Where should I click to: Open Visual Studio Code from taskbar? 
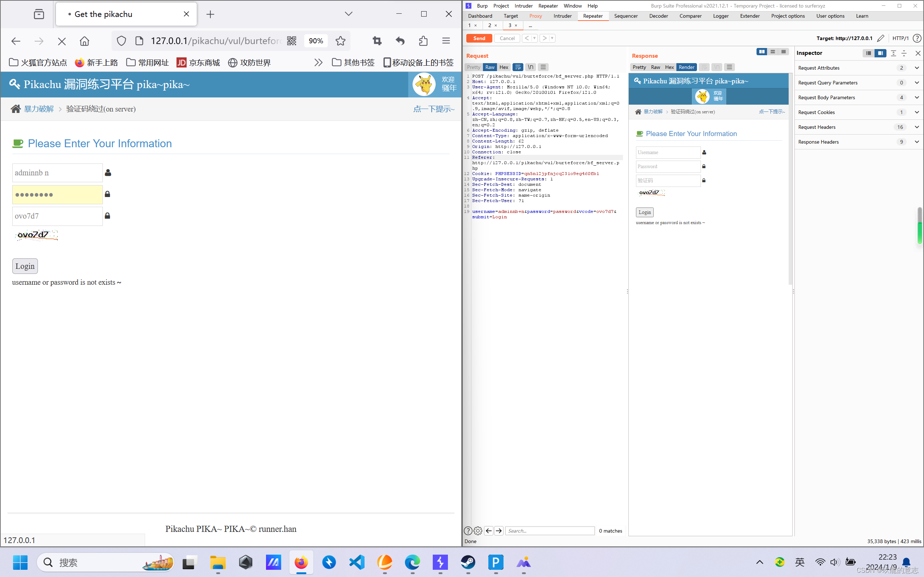click(x=357, y=563)
